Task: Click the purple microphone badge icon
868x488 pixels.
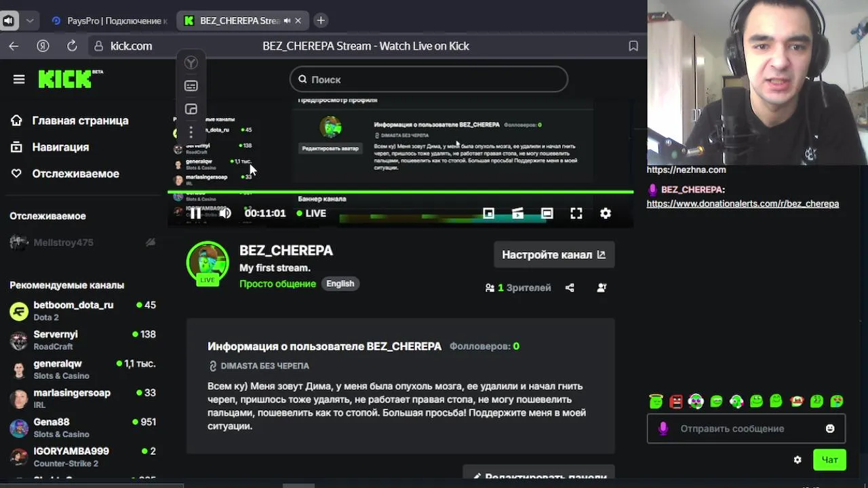Action: [x=663, y=428]
